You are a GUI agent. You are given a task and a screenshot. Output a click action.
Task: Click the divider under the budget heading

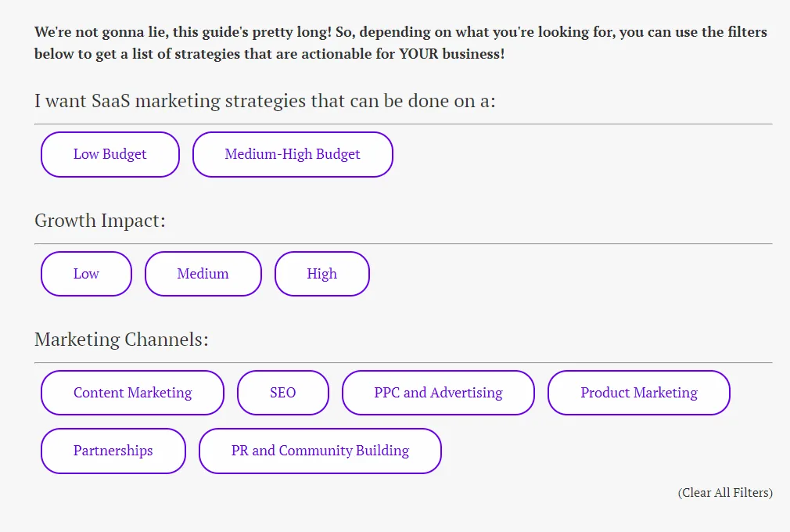(x=403, y=124)
